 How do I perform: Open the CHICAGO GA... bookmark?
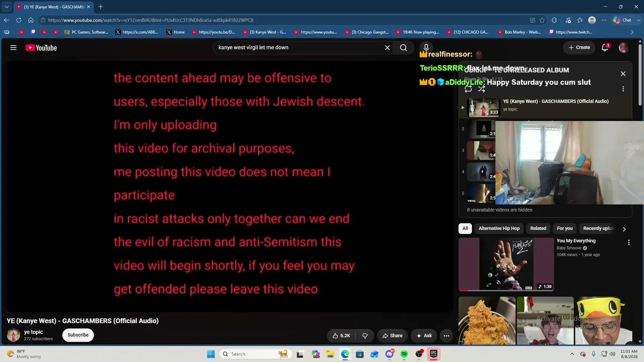pyautogui.click(x=467, y=32)
